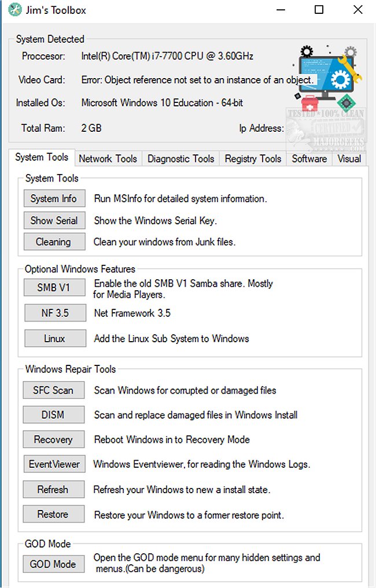The height and width of the screenshot is (588, 376).
Task: Click the video card text 'Error: Object reference not set to an instance of an object.'
Action: pos(197,80)
